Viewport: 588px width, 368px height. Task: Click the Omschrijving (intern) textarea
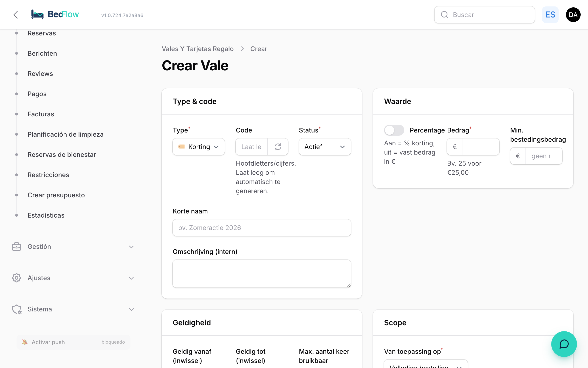pos(262,273)
